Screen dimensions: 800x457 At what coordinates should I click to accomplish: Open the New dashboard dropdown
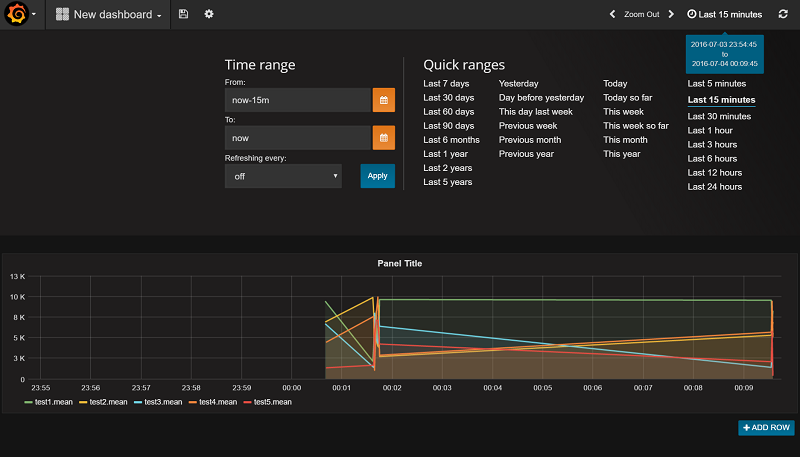click(108, 14)
